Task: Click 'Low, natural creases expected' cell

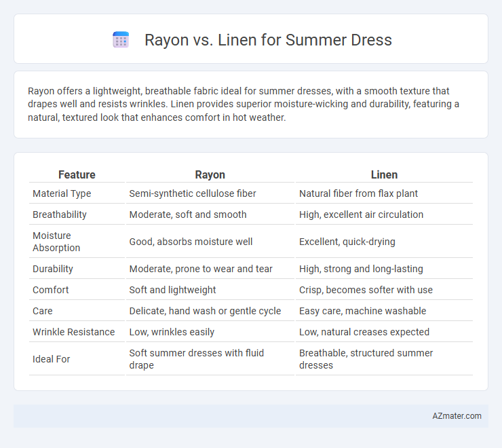Action: click(x=364, y=332)
